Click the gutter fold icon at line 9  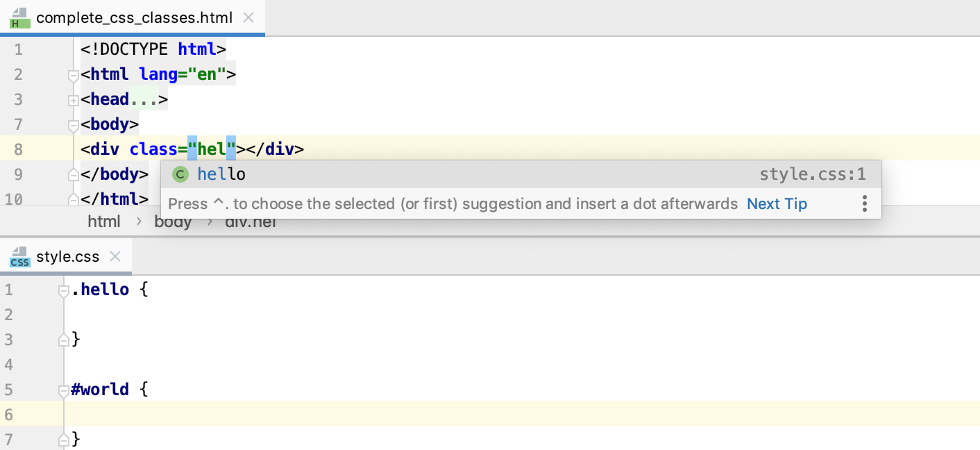pos(74,174)
